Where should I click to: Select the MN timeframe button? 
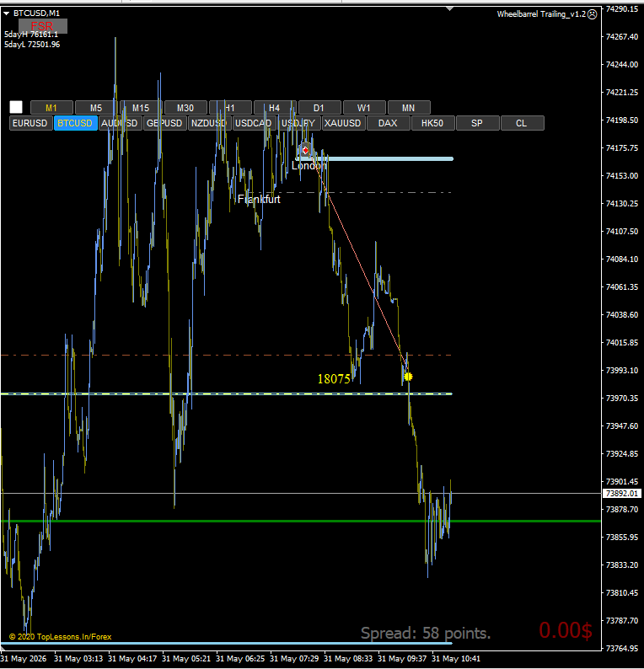click(x=409, y=108)
